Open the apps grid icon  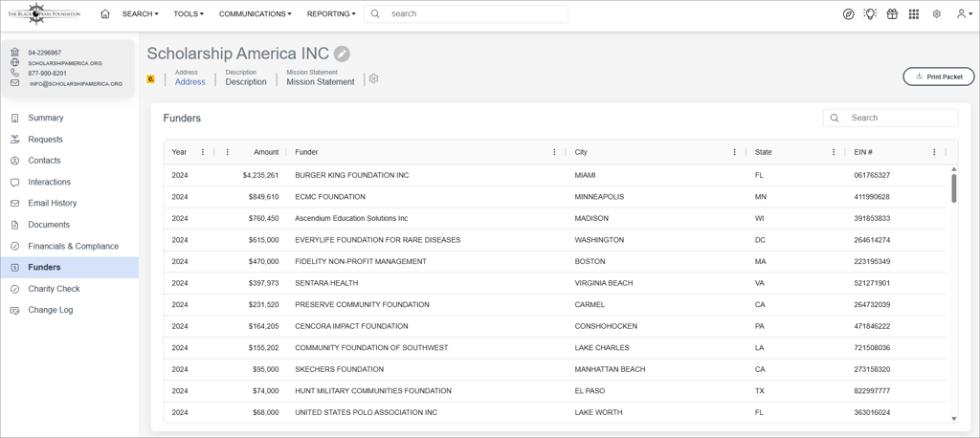pos(914,13)
